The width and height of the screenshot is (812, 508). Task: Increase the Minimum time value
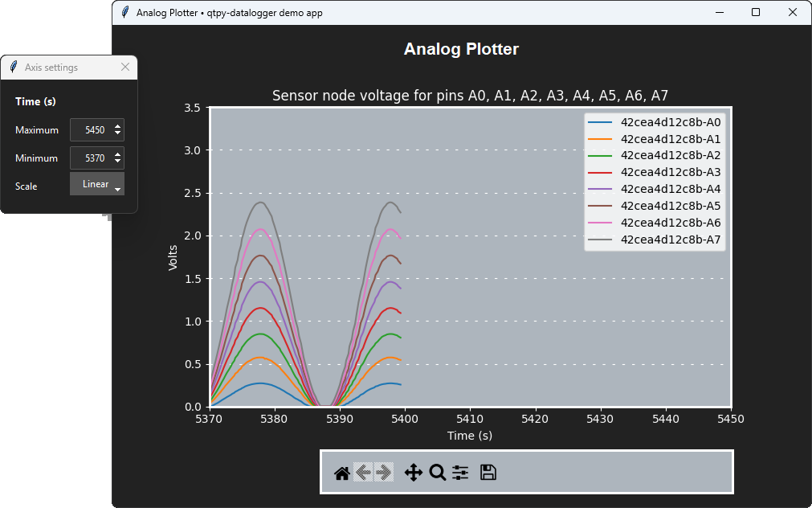(118, 154)
